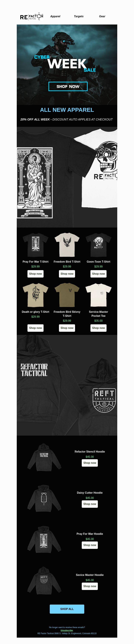The width and height of the screenshot is (134, 644).
Task: Open the Service-Master Pocket Tee title link
Action: point(98,314)
